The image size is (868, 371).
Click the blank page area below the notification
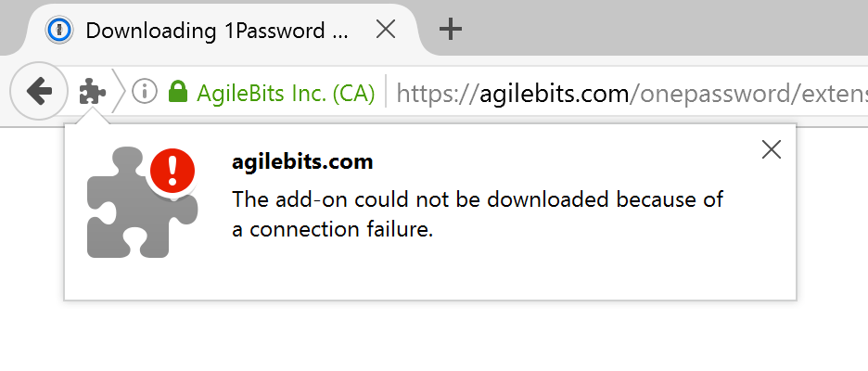click(x=434, y=337)
